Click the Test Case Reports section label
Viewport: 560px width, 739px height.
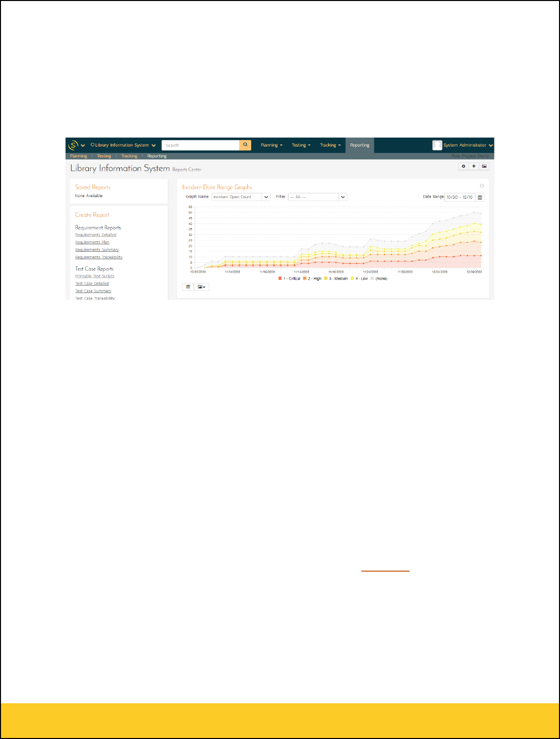94,269
